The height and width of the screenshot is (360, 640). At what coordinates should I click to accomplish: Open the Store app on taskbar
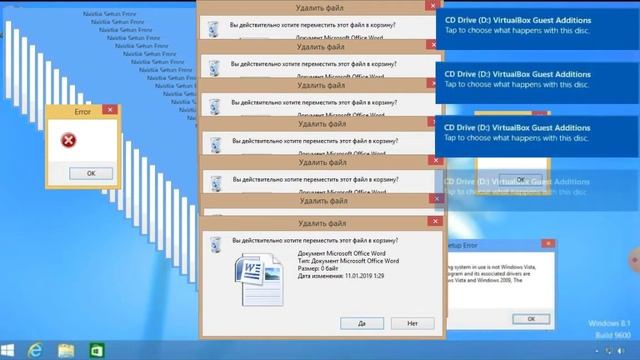point(97,351)
